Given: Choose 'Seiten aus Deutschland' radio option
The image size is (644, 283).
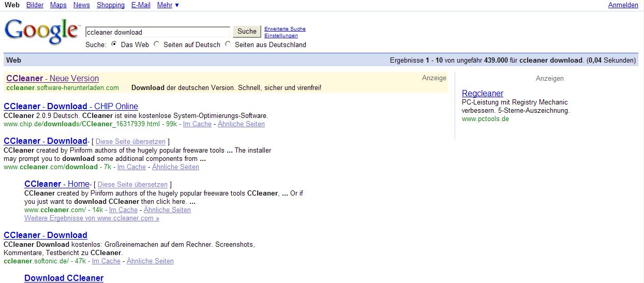Looking at the screenshot, I should [228, 44].
